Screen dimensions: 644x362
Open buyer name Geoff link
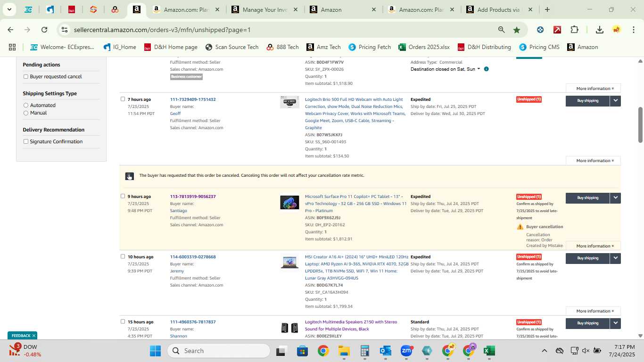(175, 114)
